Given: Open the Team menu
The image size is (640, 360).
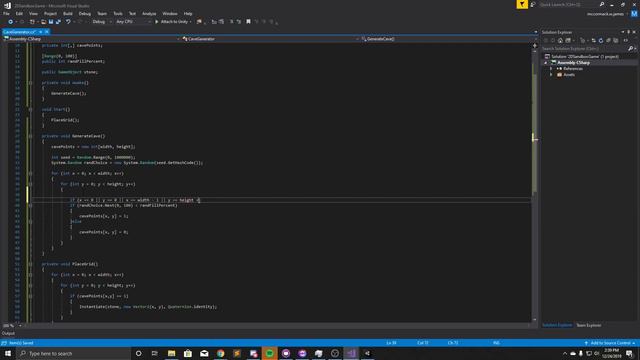Looking at the screenshot, I should click(102, 13).
